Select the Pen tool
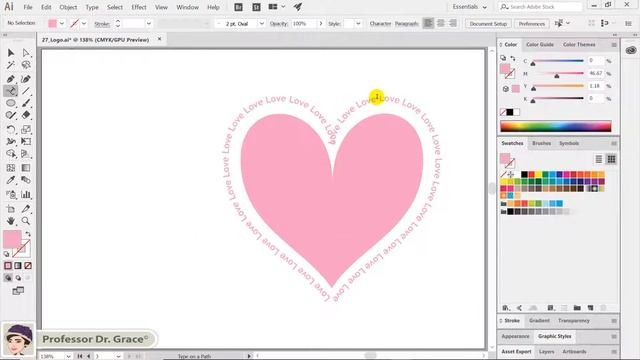 pyautogui.click(x=11, y=79)
